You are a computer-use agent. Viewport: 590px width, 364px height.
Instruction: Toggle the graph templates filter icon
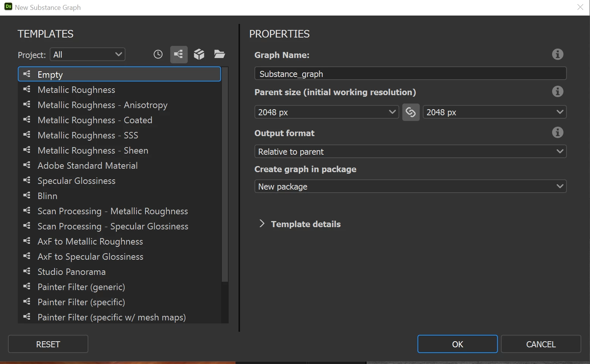(179, 54)
